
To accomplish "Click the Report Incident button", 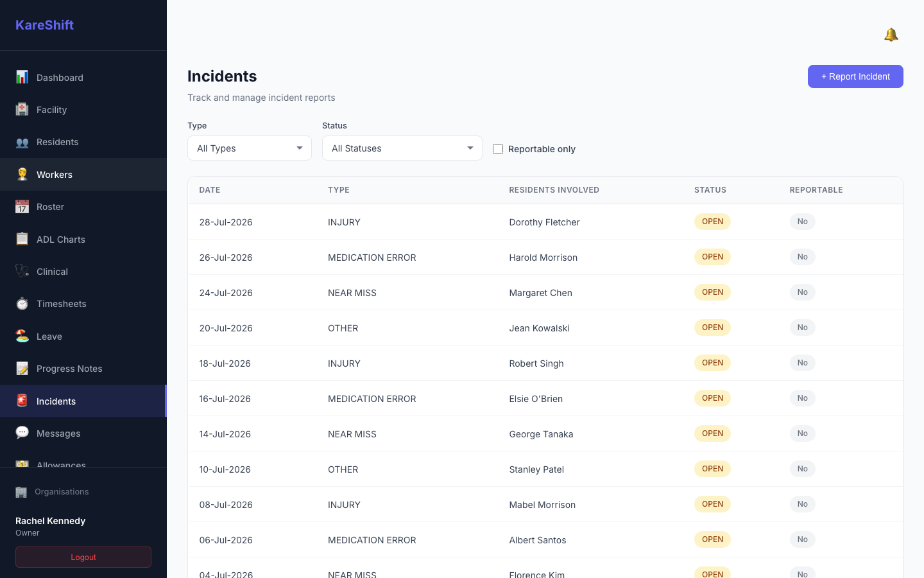I will tap(855, 76).
